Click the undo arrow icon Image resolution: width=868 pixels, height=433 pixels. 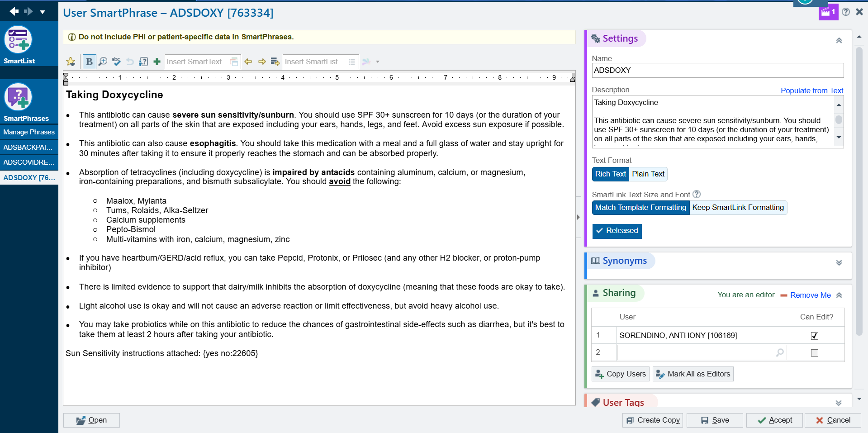tap(130, 62)
